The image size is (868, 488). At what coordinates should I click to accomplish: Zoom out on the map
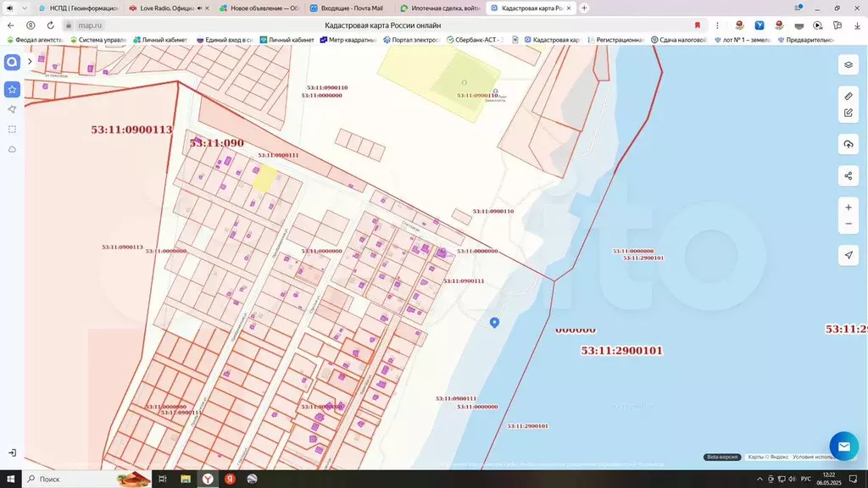(848, 224)
